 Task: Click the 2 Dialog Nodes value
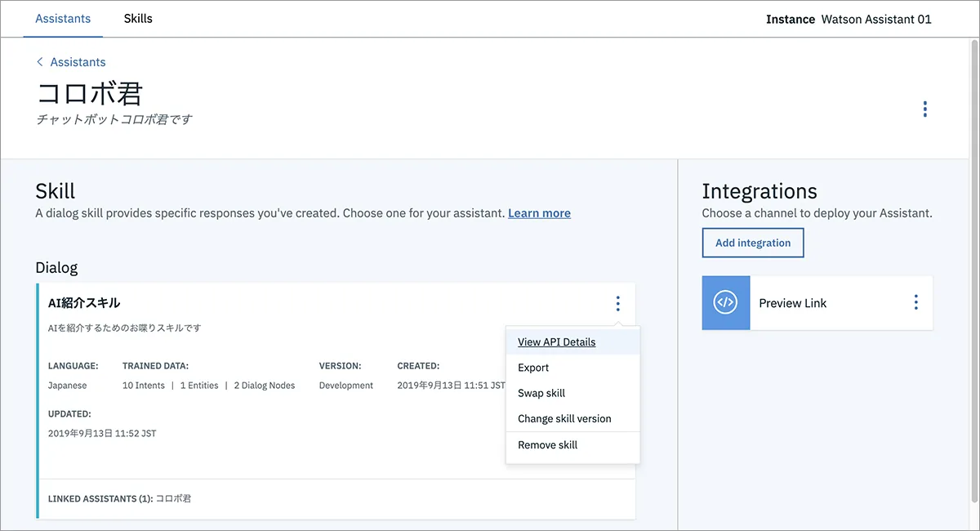coord(265,386)
